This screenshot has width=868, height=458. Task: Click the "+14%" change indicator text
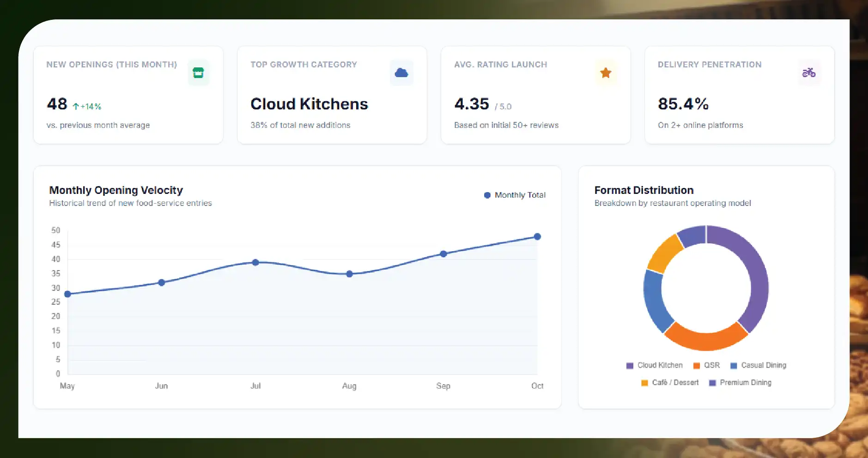click(91, 107)
